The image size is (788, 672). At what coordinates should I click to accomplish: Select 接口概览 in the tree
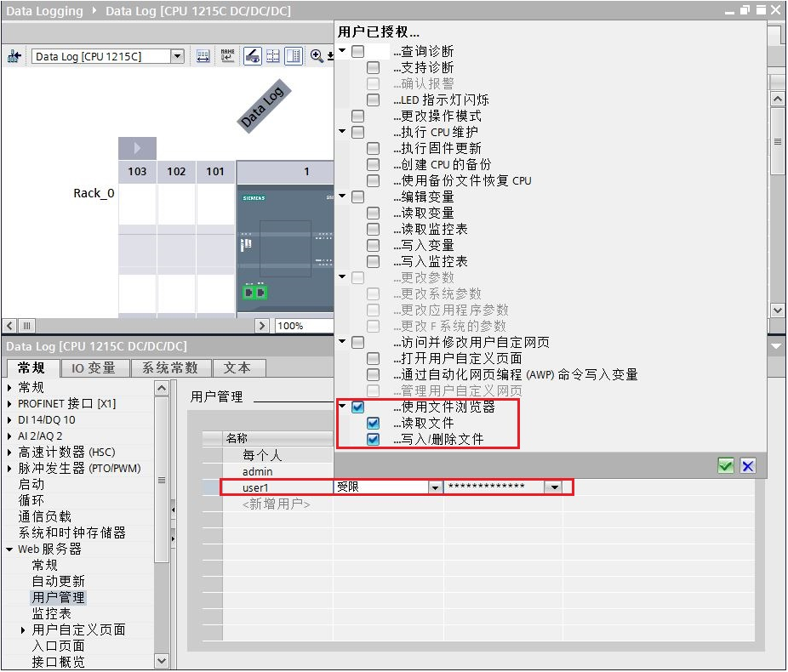coord(59,663)
